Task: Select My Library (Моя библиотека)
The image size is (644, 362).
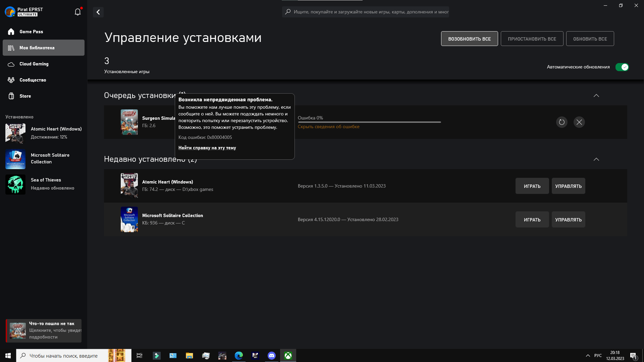Action: click(44, 48)
